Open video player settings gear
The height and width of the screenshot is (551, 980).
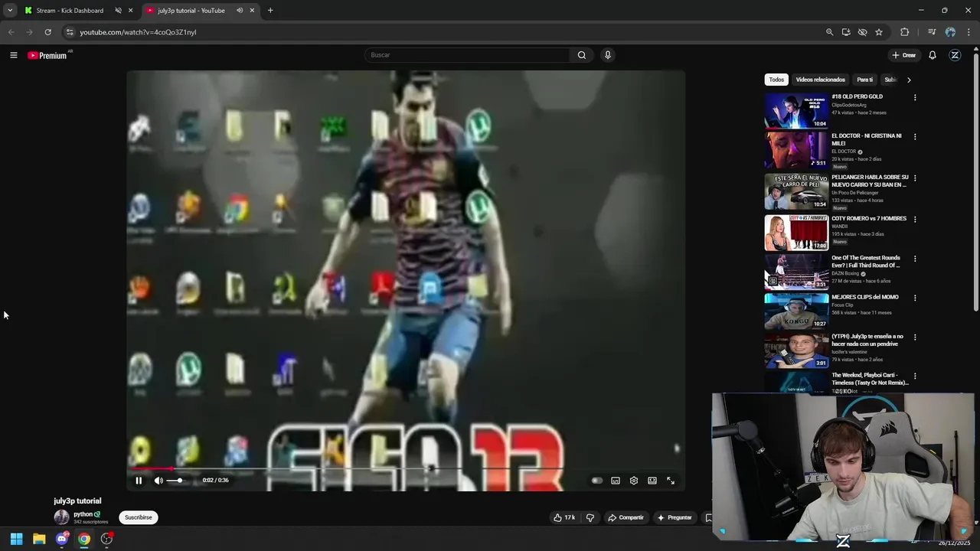point(634,481)
